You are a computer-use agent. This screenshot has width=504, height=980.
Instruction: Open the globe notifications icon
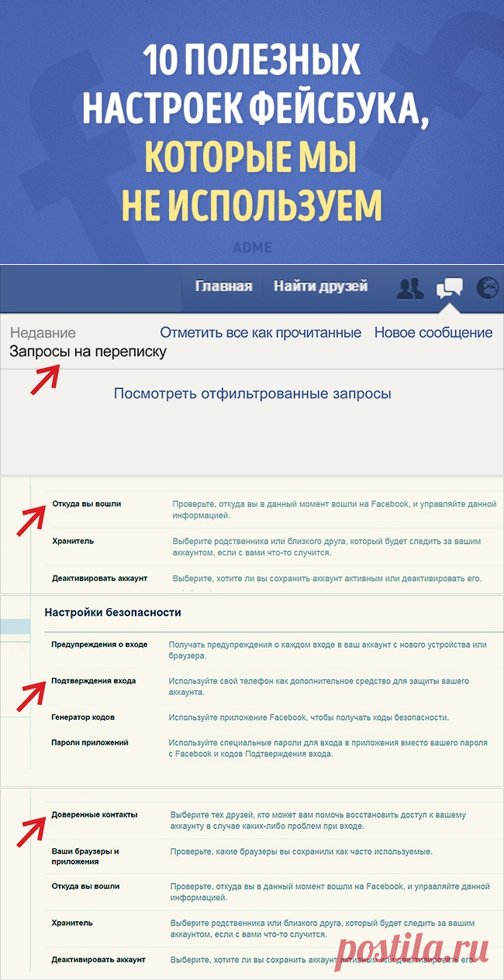488,288
